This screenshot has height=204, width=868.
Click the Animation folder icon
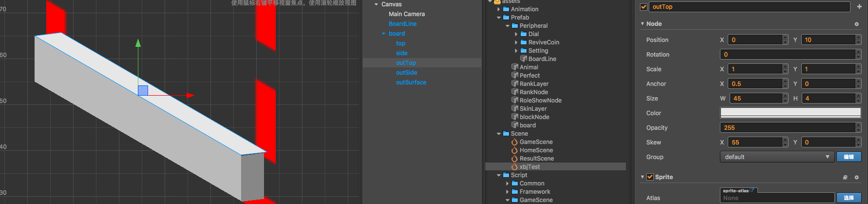pyautogui.click(x=506, y=9)
